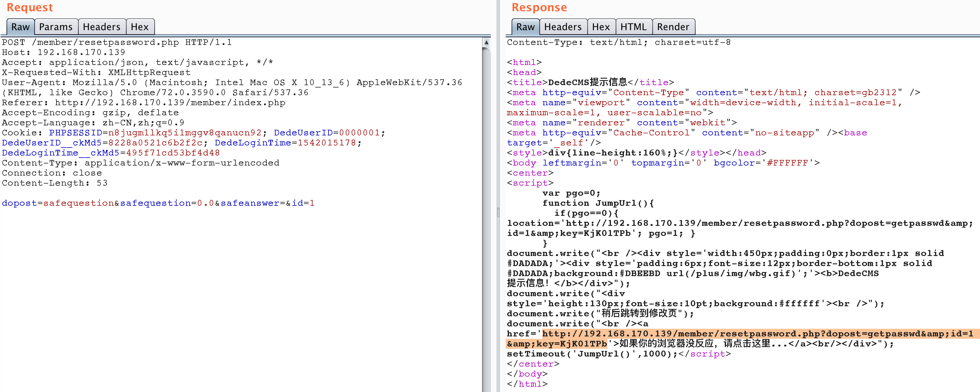Click the dopost=safequestion POST body parameter
The height and width of the screenshot is (392, 980).
pyautogui.click(x=57, y=203)
